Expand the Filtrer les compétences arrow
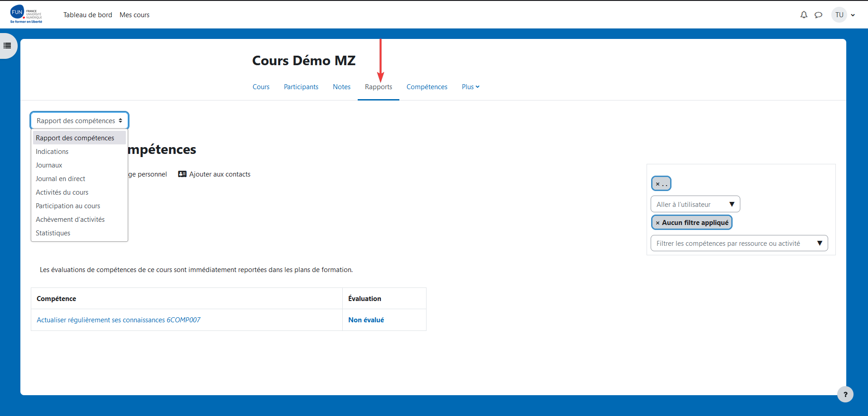 [x=820, y=243]
